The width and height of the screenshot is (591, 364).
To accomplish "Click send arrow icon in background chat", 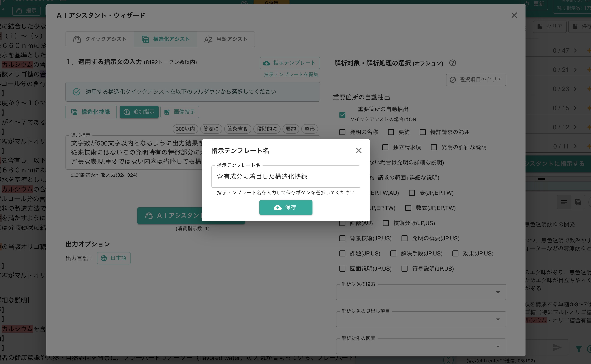I will tap(557, 347).
